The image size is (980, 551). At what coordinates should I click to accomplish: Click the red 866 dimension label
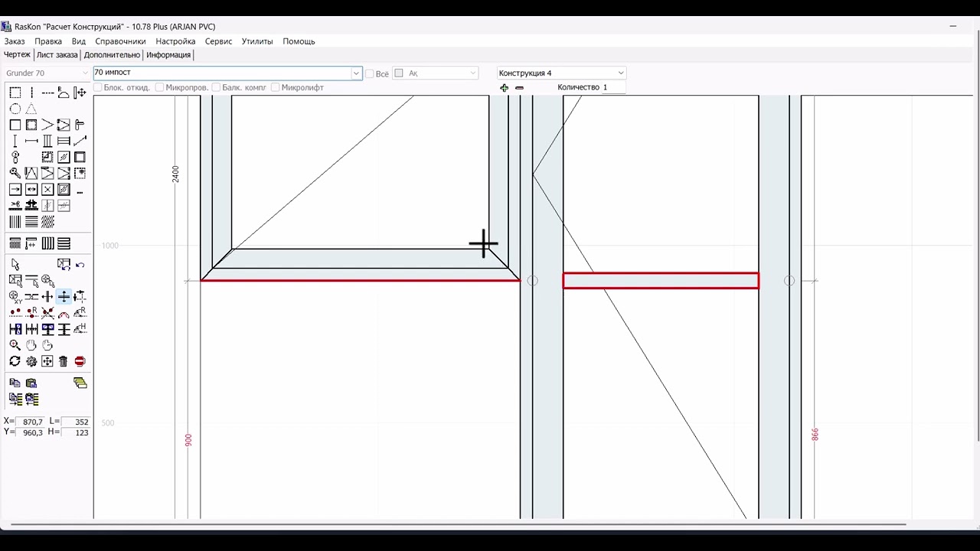[815, 434]
